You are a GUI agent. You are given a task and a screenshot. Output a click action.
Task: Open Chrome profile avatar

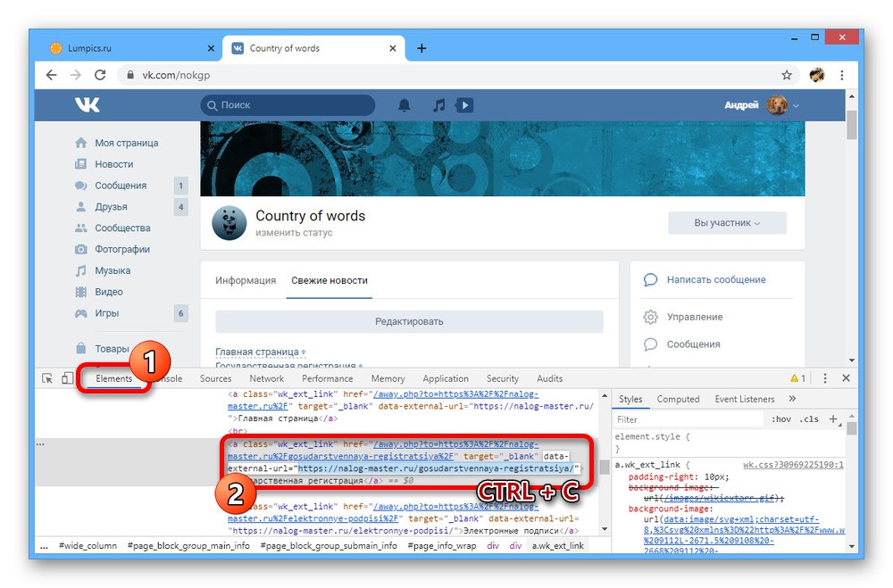click(x=817, y=75)
